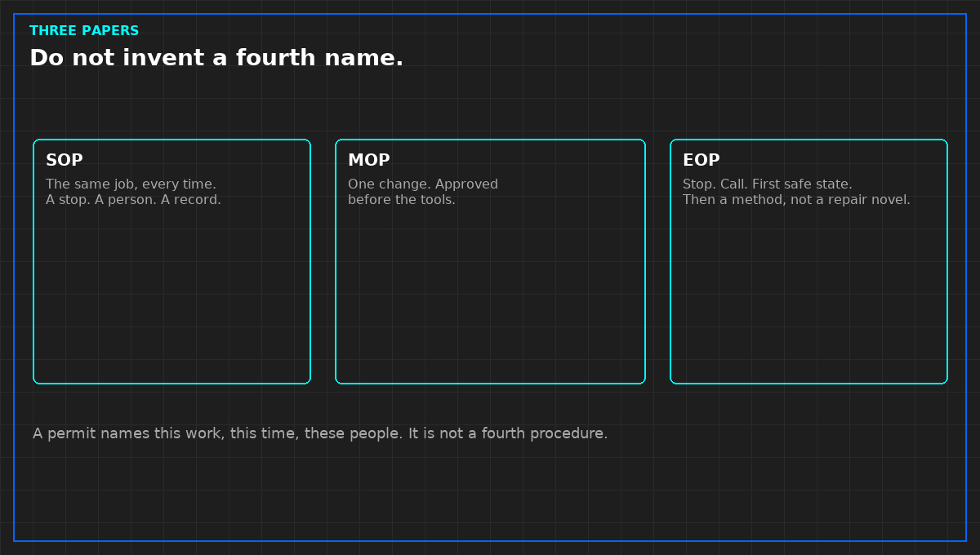Select the footer sentence about a permit

(320, 433)
